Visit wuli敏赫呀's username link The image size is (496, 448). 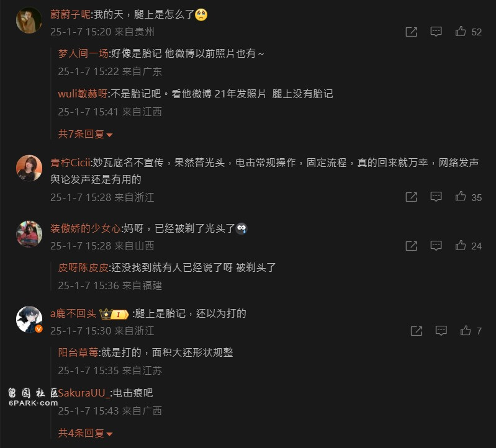83,94
